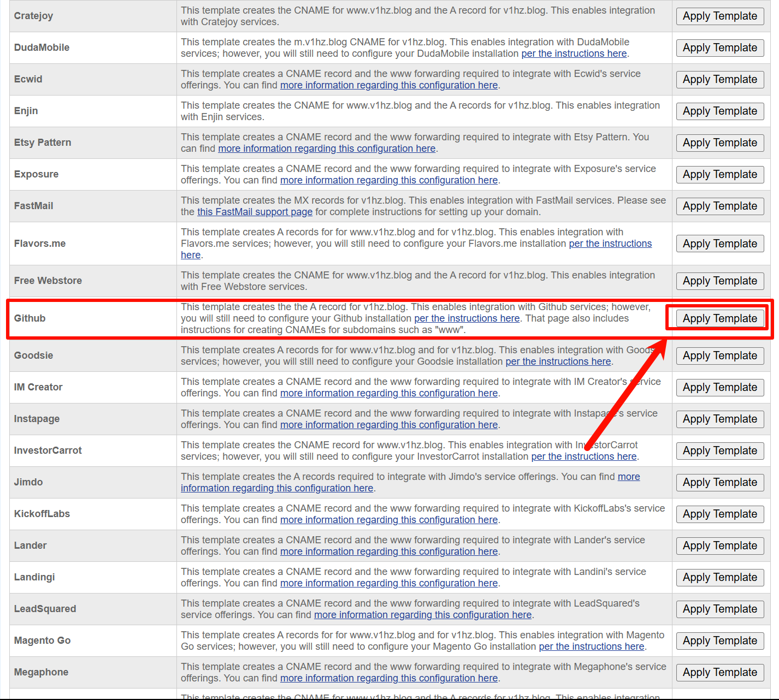Screen dimensions: 779x700
Task: Open the FastMail support page link
Action: click(255, 212)
